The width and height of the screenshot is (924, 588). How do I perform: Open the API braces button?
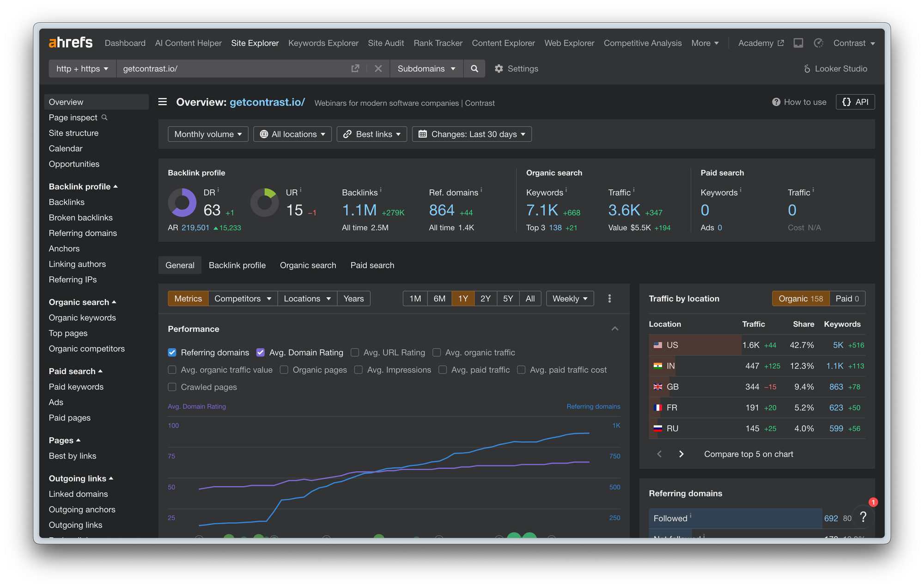coord(855,102)
